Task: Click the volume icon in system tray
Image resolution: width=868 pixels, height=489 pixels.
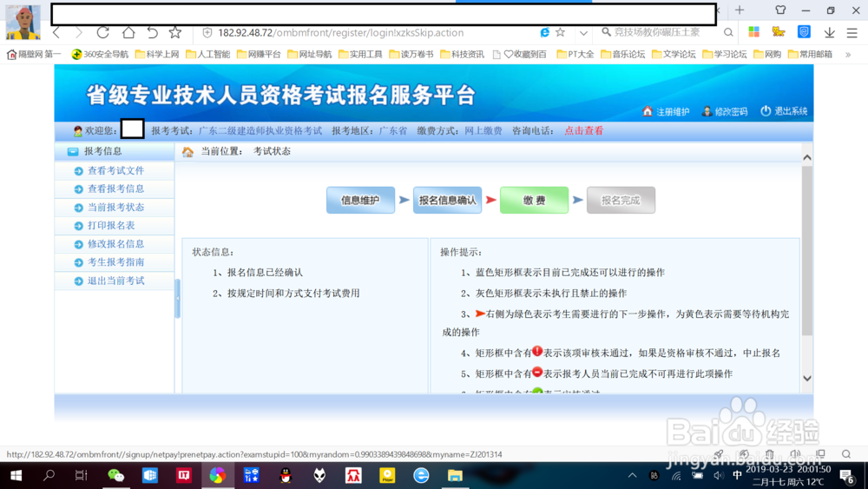Action: point(719,475)
